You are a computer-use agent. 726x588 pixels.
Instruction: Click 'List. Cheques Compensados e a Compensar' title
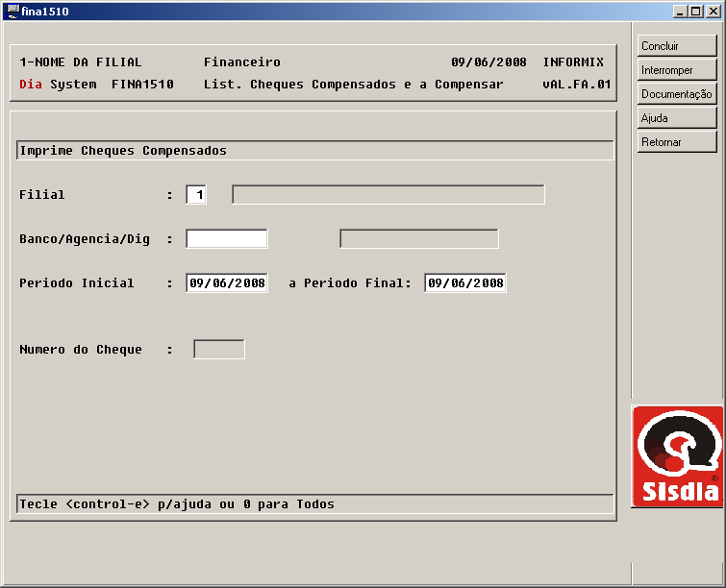point(353,85)
